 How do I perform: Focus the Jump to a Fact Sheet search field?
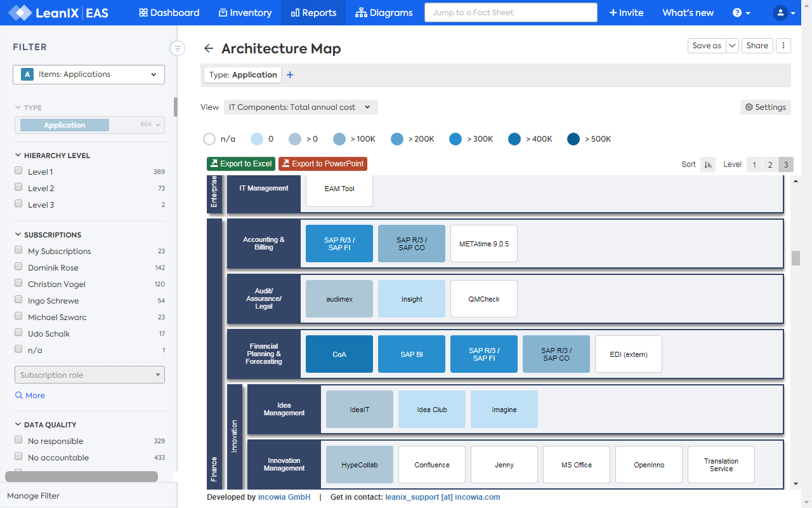pos(511,13)
